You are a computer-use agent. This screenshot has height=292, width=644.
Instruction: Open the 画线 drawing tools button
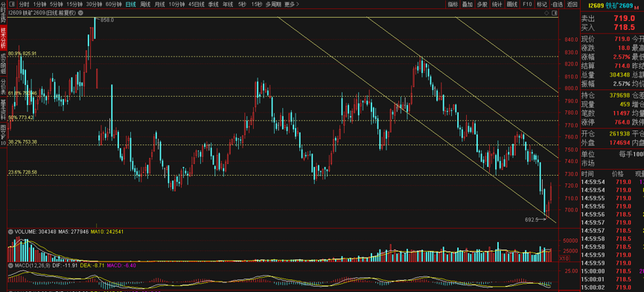tap(511, 4)
